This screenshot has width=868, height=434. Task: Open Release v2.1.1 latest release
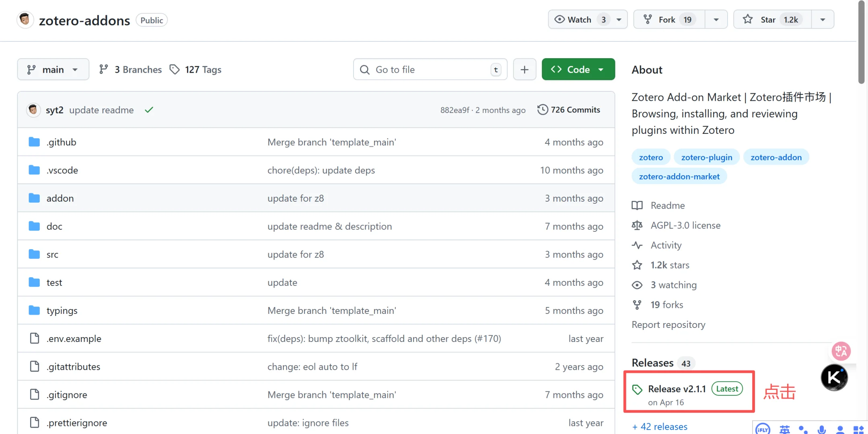pyautogui.click(x=677, y=389)
